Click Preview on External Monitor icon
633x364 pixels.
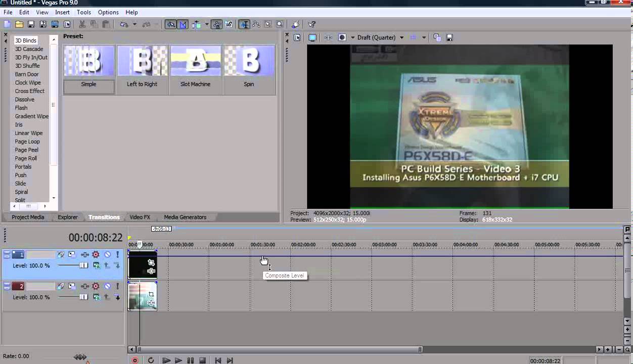pos(312,37)
